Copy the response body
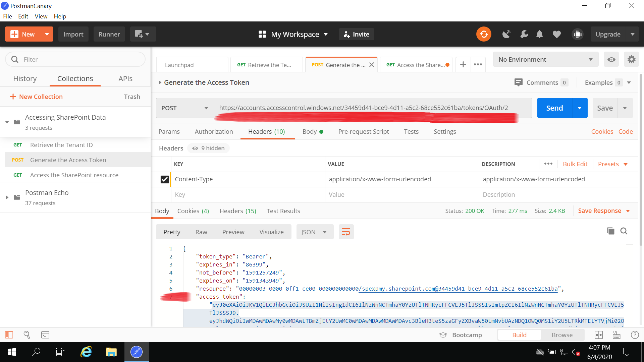 click(x=610, y=231)
